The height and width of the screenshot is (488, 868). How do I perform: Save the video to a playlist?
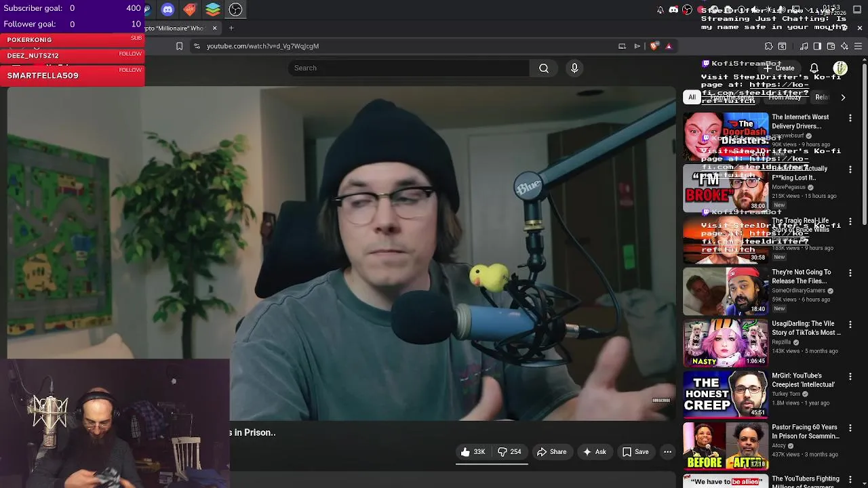pos(635,452)
